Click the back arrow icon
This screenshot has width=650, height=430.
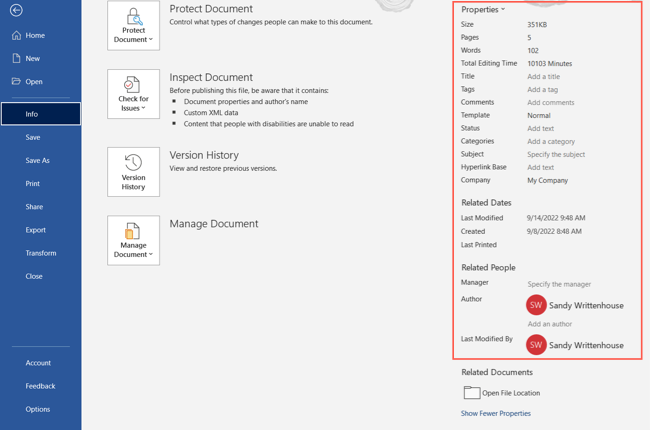tap(16, 10)
